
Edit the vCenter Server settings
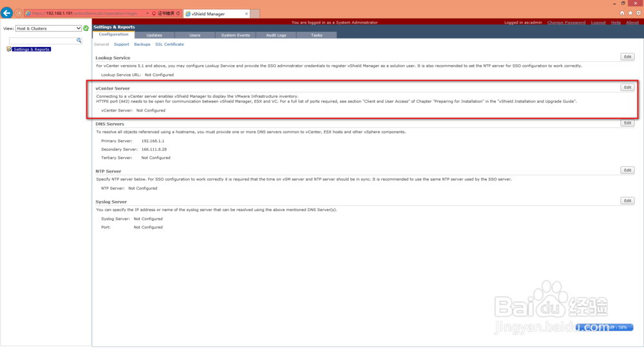coord(627,88)
